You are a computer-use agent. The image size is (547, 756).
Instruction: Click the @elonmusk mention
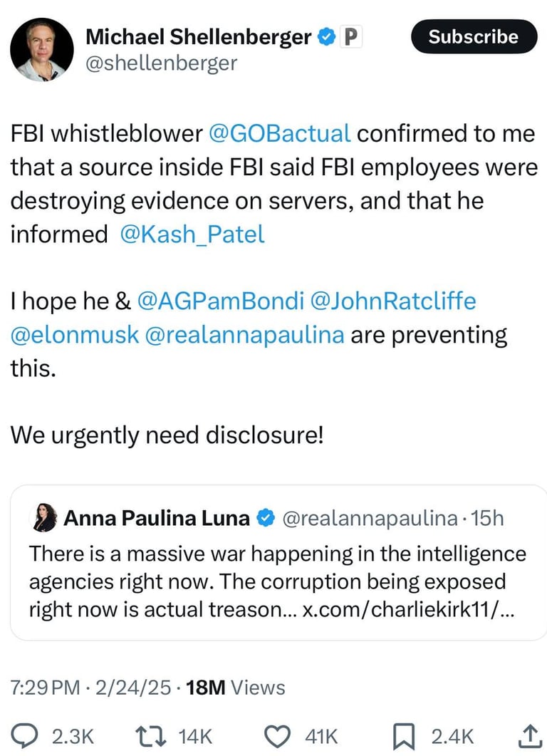tap(74, 335)
